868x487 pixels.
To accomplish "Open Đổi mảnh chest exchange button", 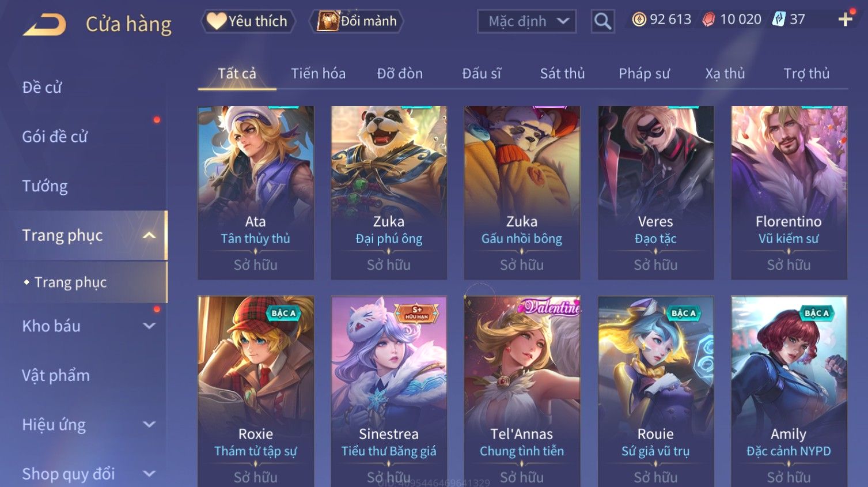I will [x=356, y=21].
